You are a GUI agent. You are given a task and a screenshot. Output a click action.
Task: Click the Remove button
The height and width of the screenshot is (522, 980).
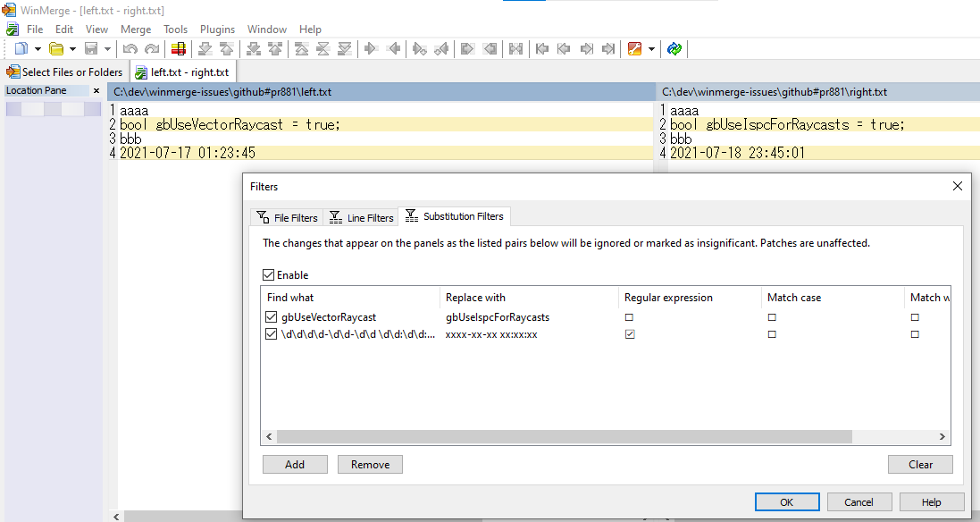pyautogui.click(x=370, y=465)
